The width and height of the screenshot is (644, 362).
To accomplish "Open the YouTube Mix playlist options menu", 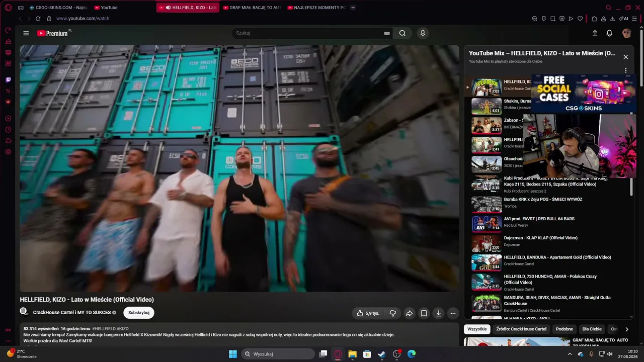I will point(626,70).
